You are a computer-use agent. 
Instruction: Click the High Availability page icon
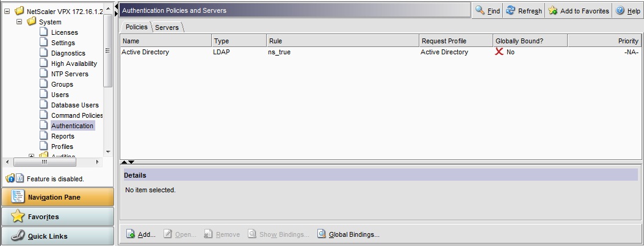tap(43, 63)
